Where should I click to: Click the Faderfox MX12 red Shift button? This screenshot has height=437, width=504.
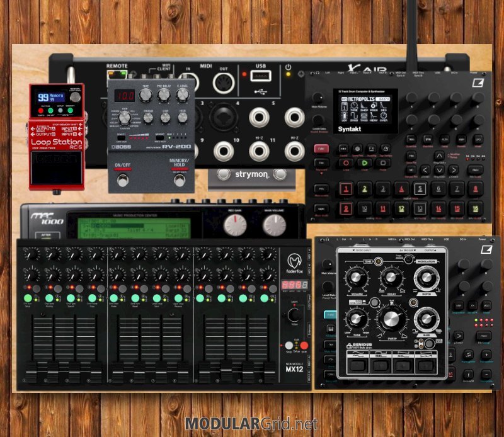304,346
